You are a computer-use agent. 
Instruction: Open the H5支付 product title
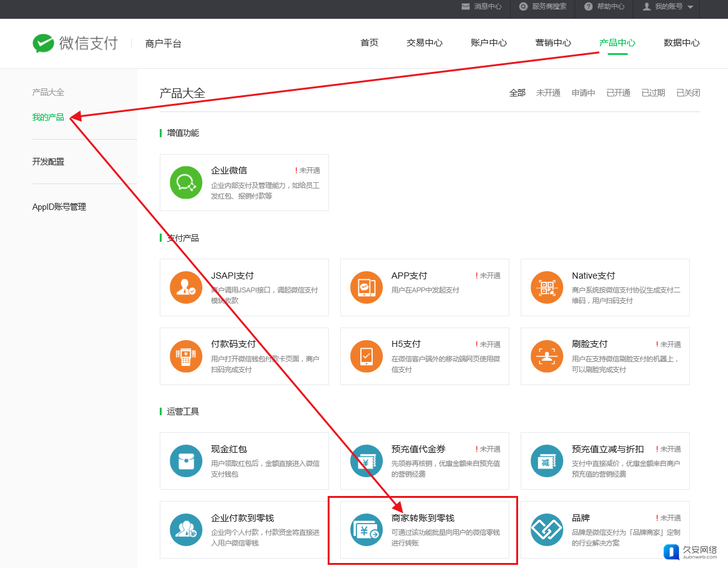pyautogui.click(x=406, y=344)
